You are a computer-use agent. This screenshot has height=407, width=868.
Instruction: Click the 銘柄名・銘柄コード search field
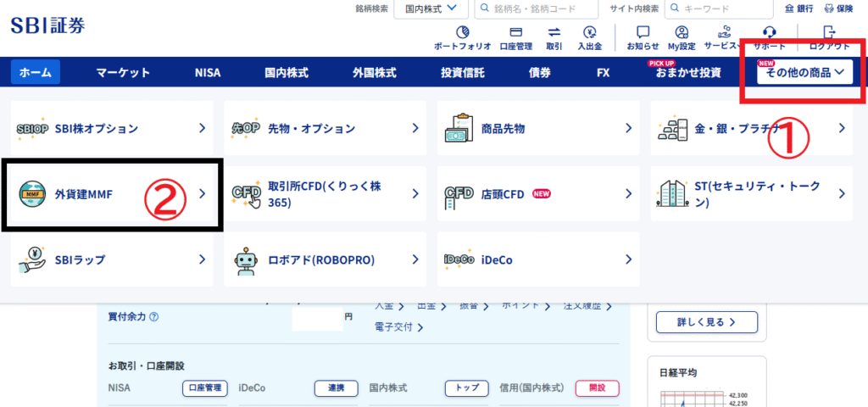537,8
